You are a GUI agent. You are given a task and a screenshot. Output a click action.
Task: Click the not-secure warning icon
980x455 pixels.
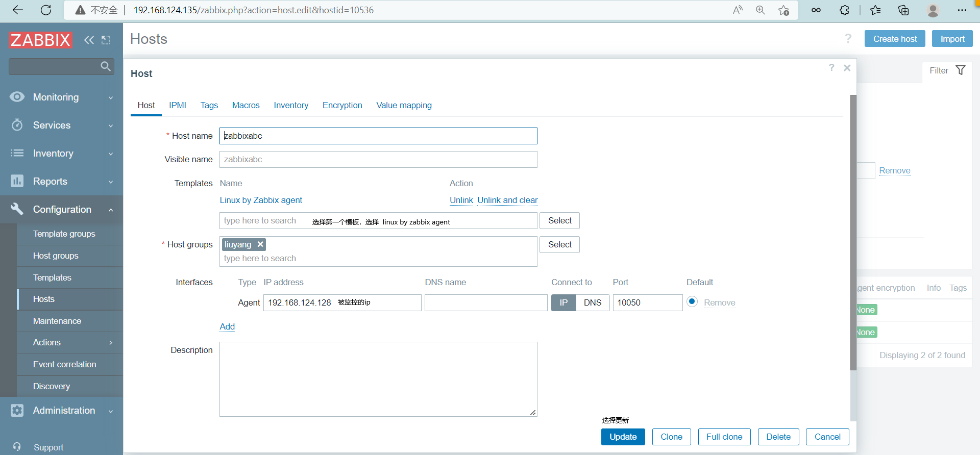pos(80,10)
